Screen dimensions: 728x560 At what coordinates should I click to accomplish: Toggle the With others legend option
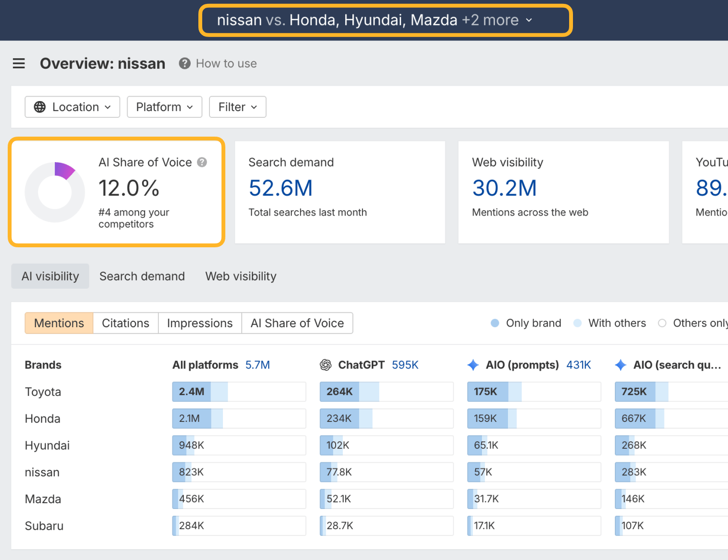(x=610, y=323)
